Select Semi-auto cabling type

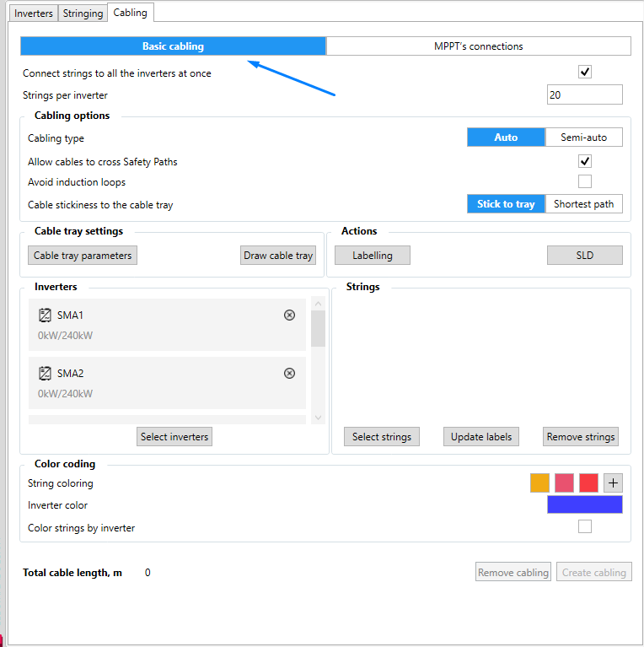tap(584, 137)
